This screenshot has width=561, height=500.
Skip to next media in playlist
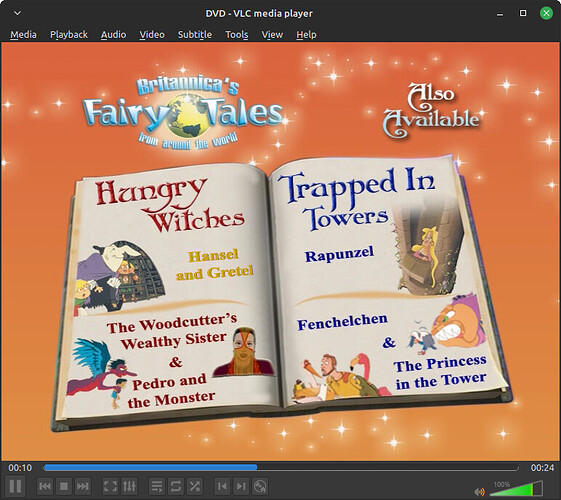[83, 486]
